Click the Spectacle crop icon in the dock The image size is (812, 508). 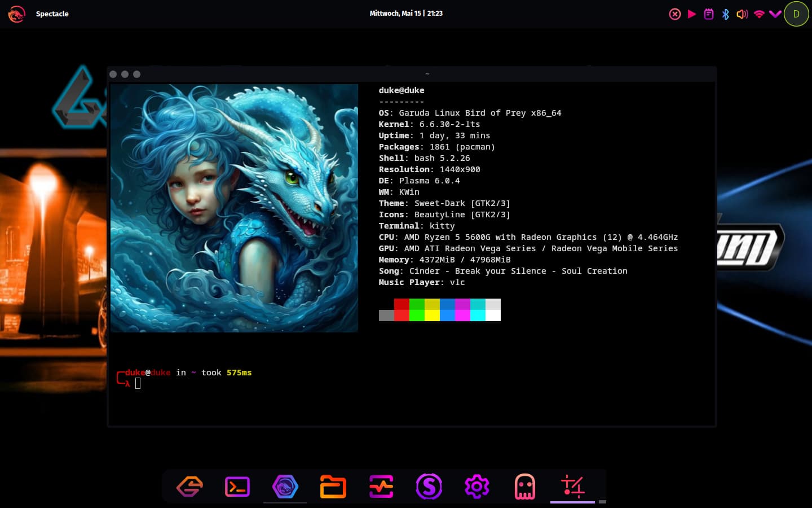573,487
